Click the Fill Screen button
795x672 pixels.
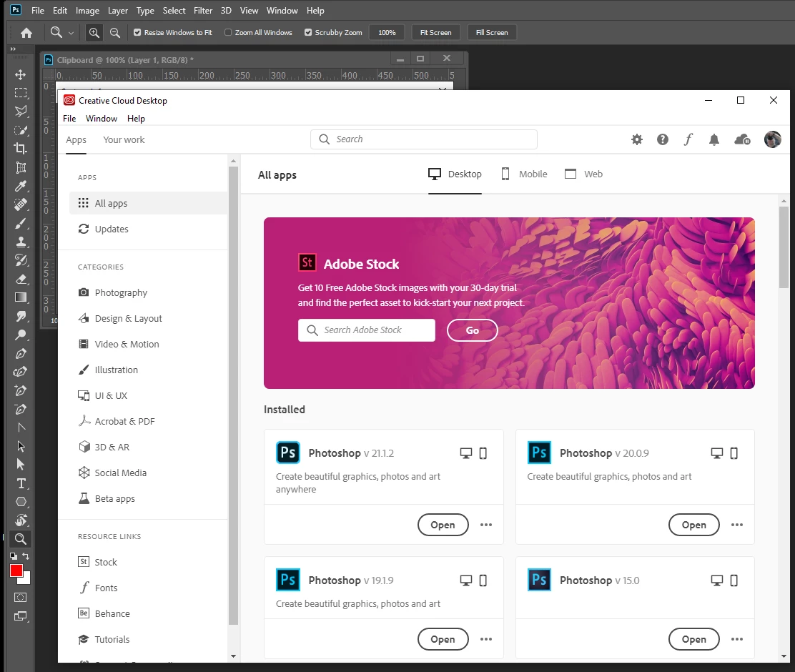491,32
